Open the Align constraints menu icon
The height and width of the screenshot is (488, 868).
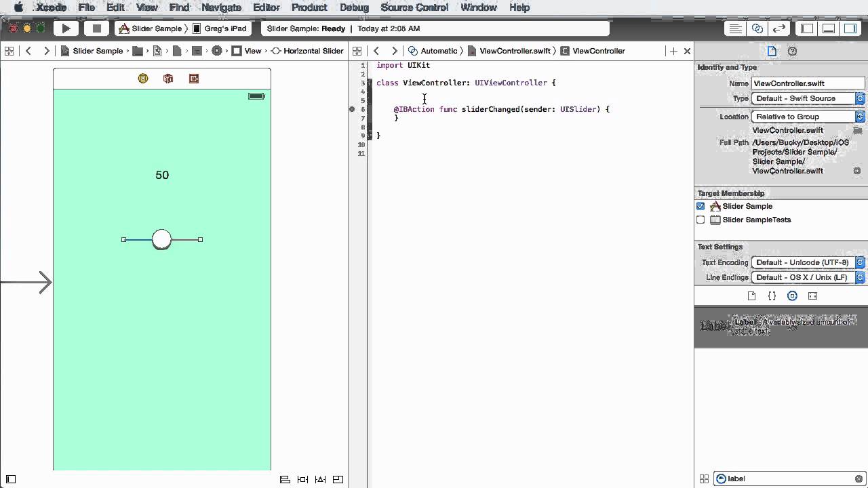(x=285, y=479)
